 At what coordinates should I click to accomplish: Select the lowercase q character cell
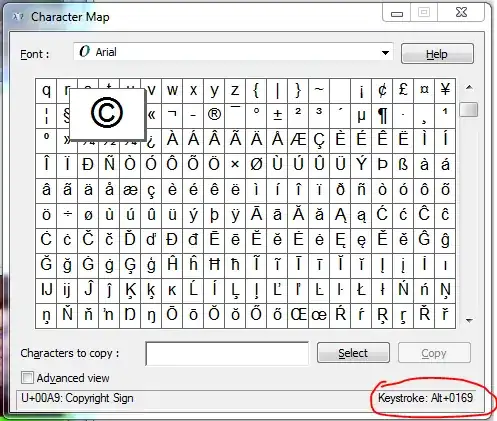pos(46,90)
